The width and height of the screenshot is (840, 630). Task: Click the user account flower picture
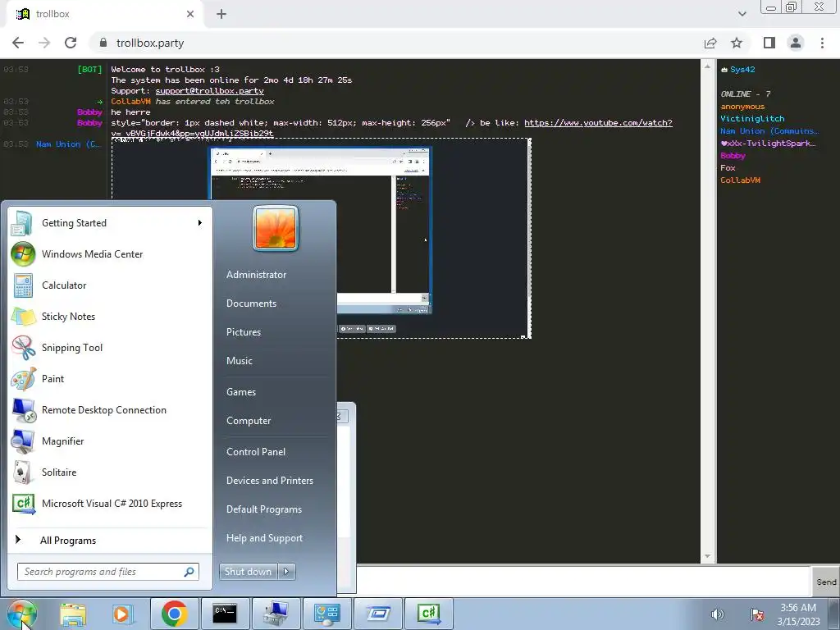coord(276,228)
